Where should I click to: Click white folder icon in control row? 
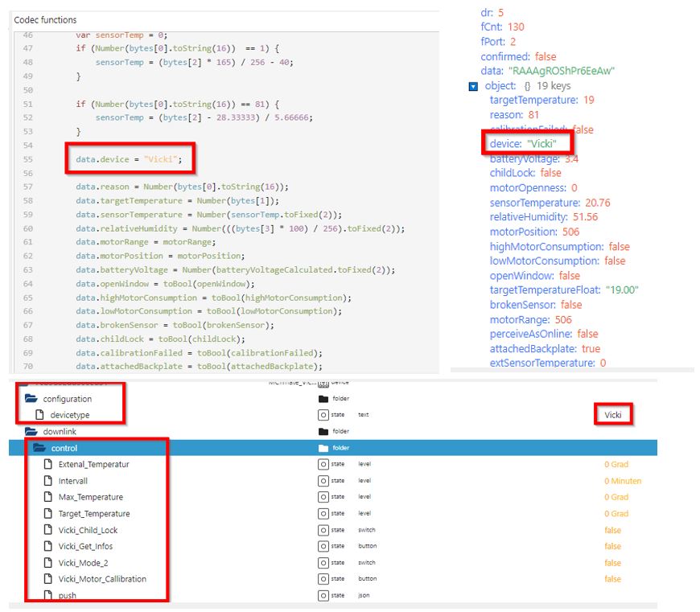click(323, 448)
